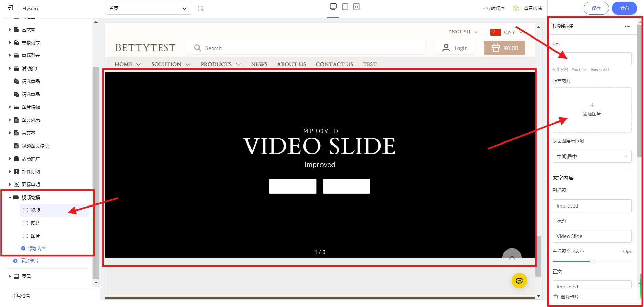Open the yellow chat support bubble
This screenshot has height=307, width=644.
[519, 281]
